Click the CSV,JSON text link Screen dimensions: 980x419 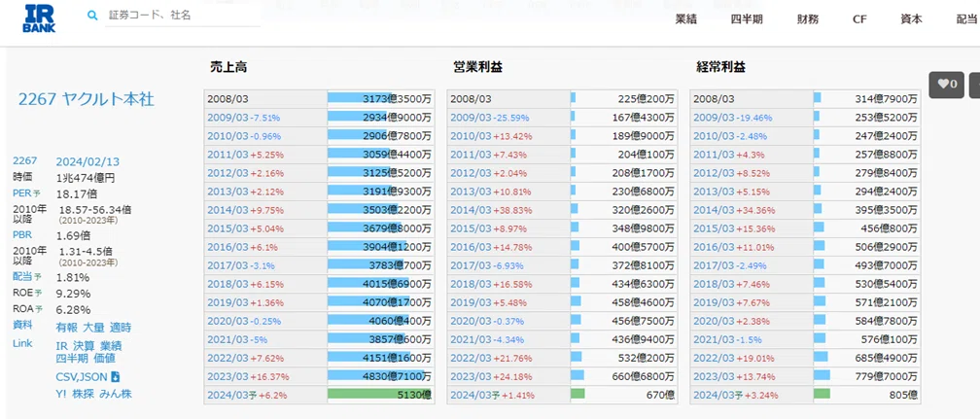click(x=82, y=377)
